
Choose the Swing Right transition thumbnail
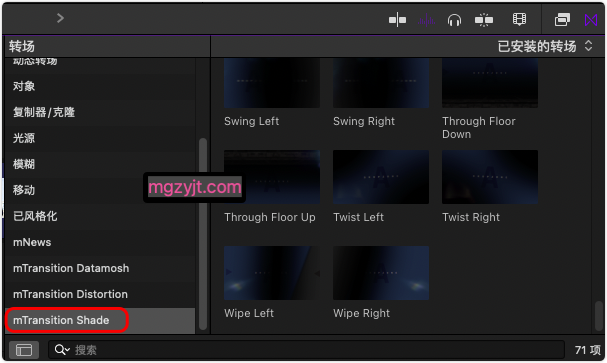tap(381, 83)
